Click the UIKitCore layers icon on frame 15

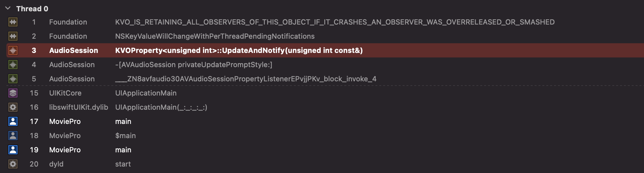tap(13, 93)
